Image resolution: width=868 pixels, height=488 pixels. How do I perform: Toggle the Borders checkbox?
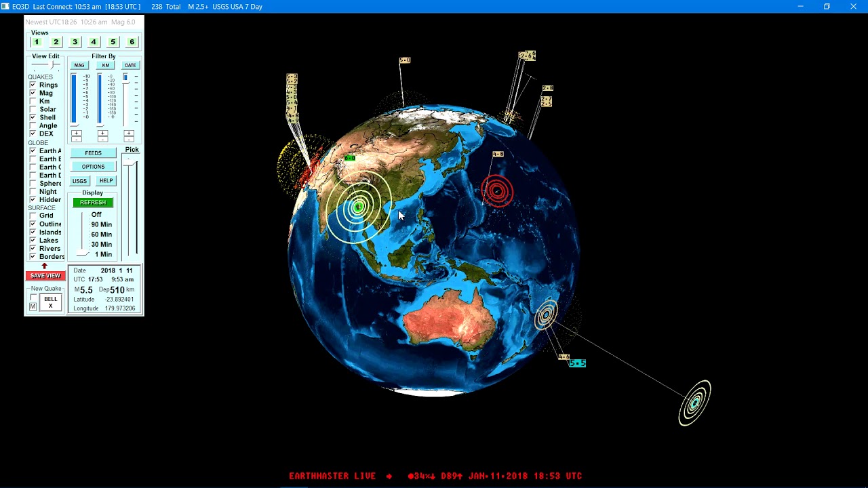tap(33, 257)
